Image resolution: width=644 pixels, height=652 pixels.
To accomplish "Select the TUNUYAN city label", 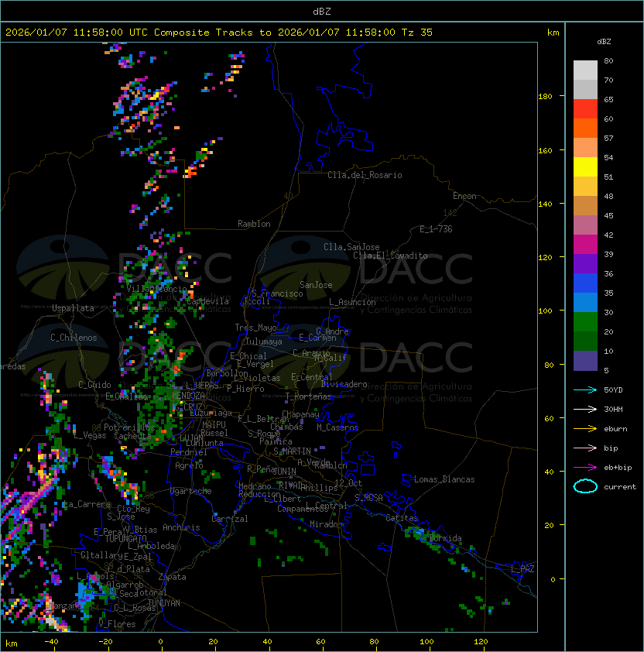I will [x=164, y=603].
